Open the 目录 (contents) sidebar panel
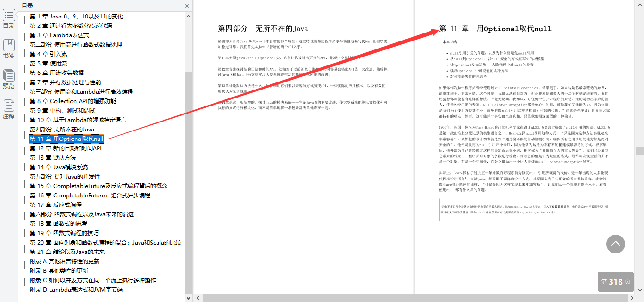The height and width of the screenshot is (302, 644). pyautogui.click(x=8, y=19)
